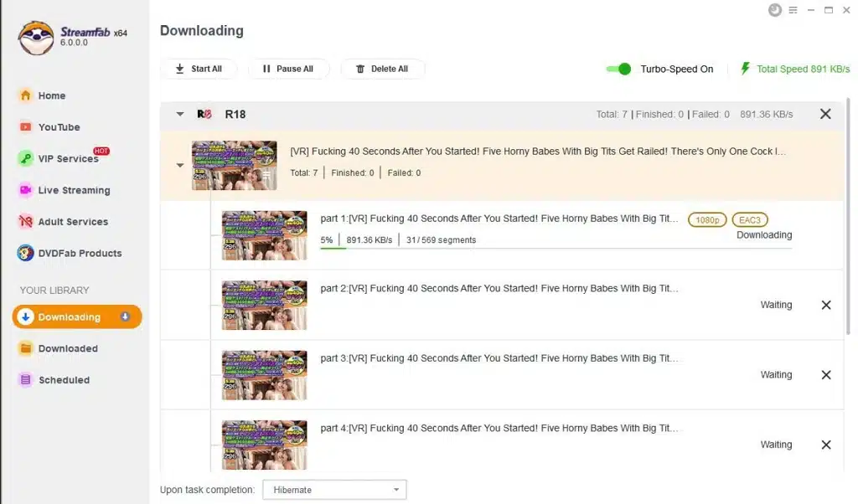858x504 pixels.
Task: Pause all active downloads
Action: [288, 69]
